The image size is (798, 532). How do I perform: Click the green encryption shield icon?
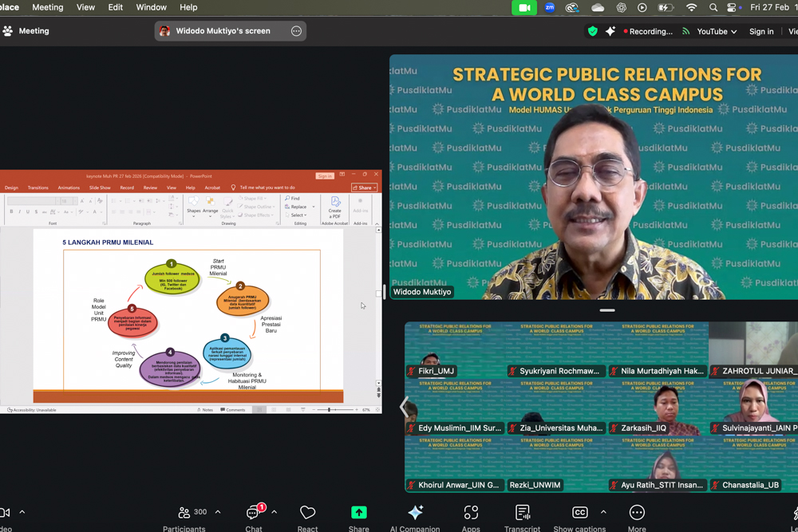point(592,31)
